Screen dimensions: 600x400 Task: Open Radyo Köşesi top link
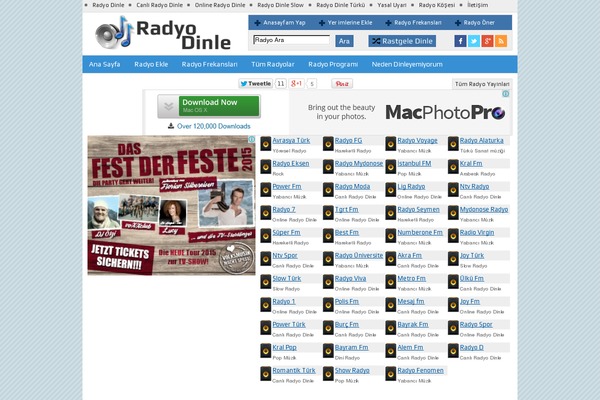click(437, 5)
